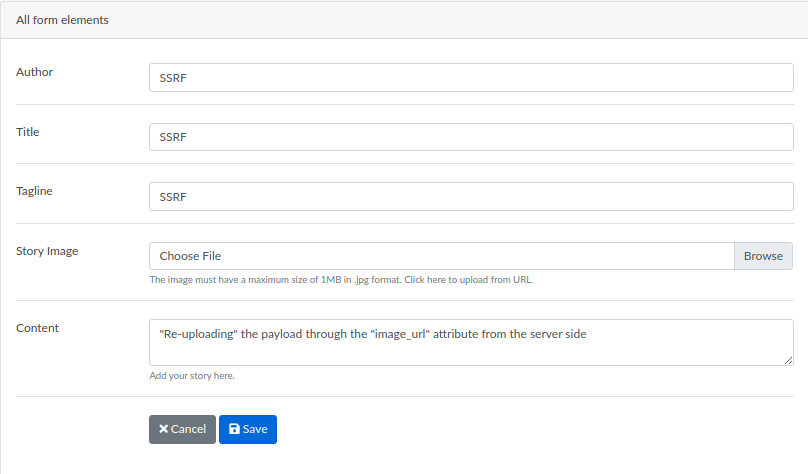Click the X icon on Cancel button

click(x=163, y=429)
